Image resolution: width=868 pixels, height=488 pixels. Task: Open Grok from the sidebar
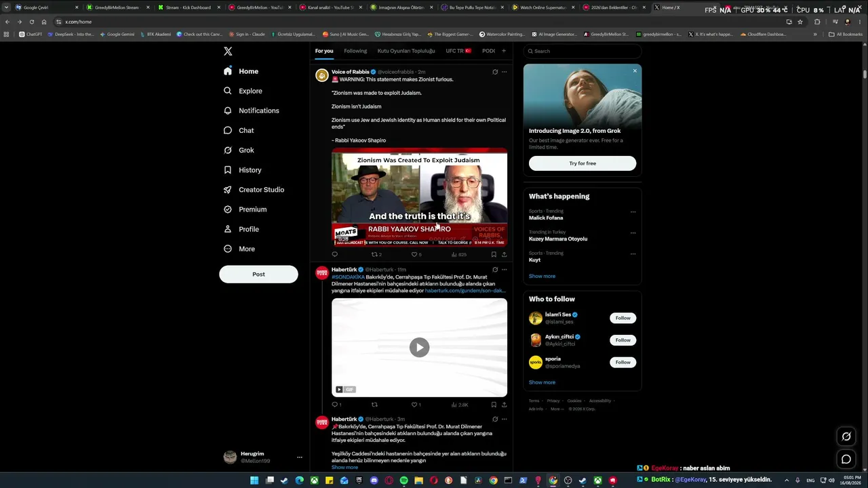click(239, 150)
